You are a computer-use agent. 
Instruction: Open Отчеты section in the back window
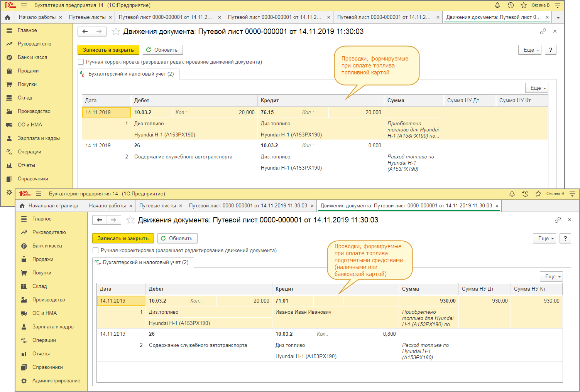tap(21, 165)
